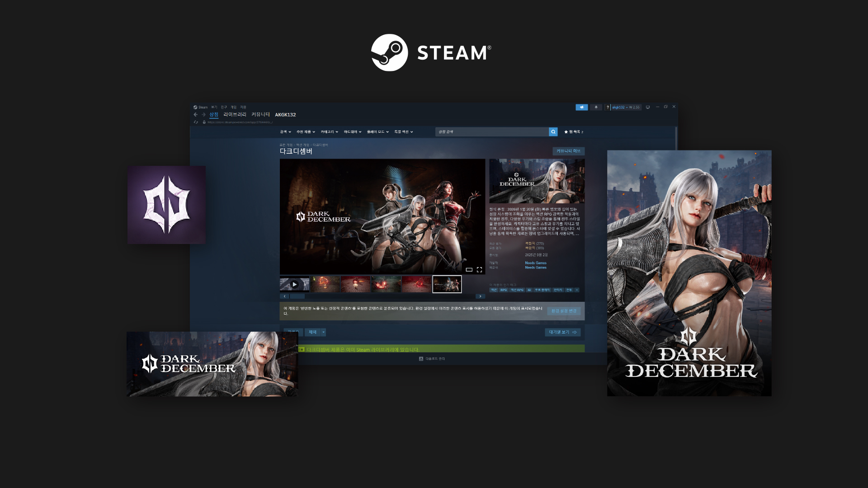Click the page reload icon
868x488 pixels.
[x=196, y=122]
